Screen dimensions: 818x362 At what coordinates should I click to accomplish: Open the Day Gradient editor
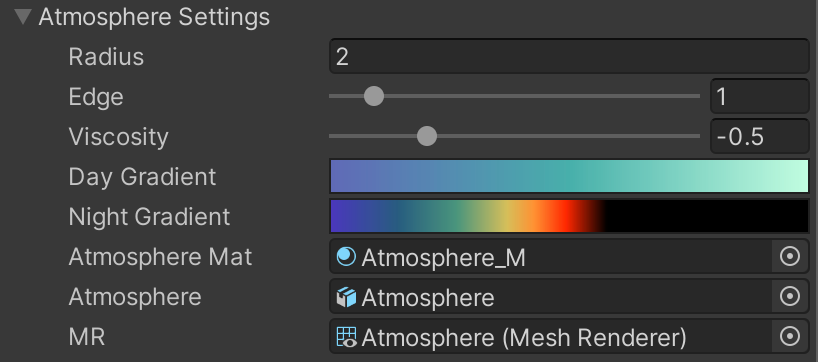(569, 176)
